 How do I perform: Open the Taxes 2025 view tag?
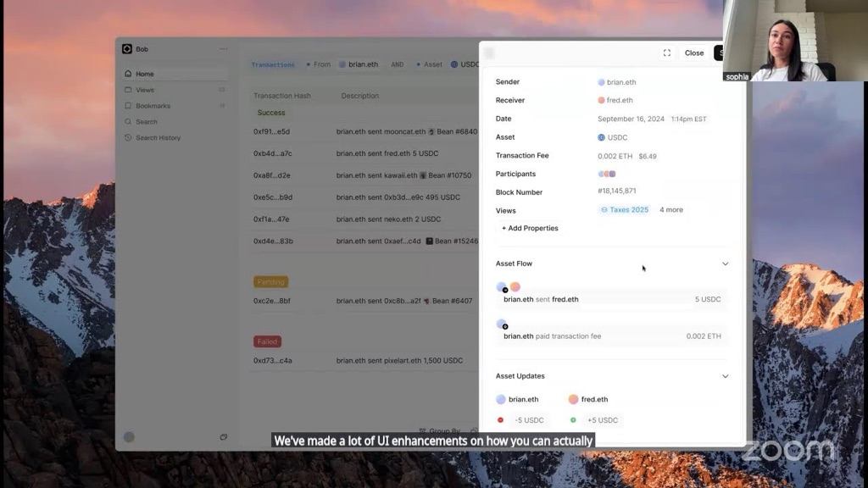pos(625,210)
